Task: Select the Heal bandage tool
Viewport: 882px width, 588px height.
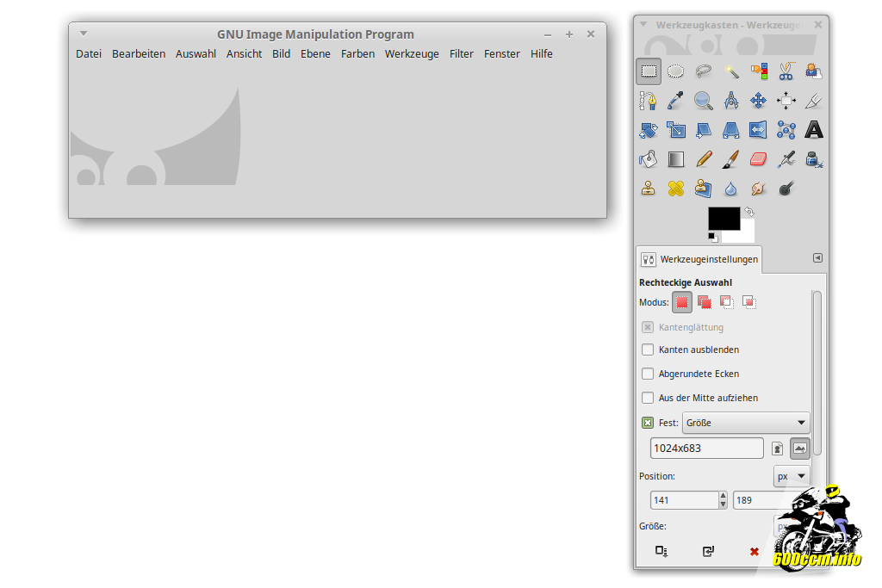Action: click(x=675, y=189)
